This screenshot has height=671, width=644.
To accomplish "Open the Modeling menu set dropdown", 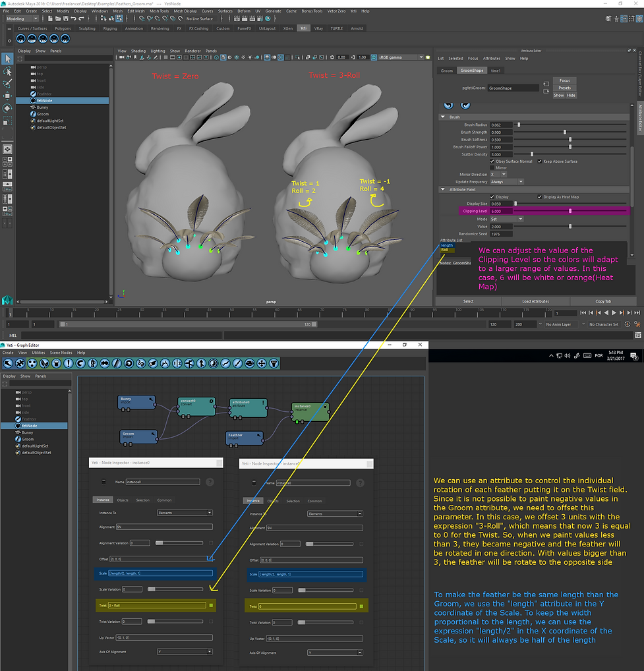I will [x=22, y=18].
